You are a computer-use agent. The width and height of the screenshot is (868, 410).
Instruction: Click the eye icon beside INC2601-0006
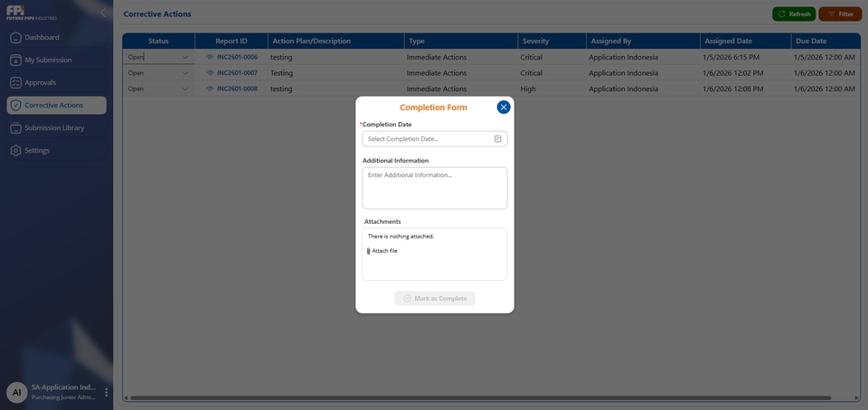click(x=210, y=57)
